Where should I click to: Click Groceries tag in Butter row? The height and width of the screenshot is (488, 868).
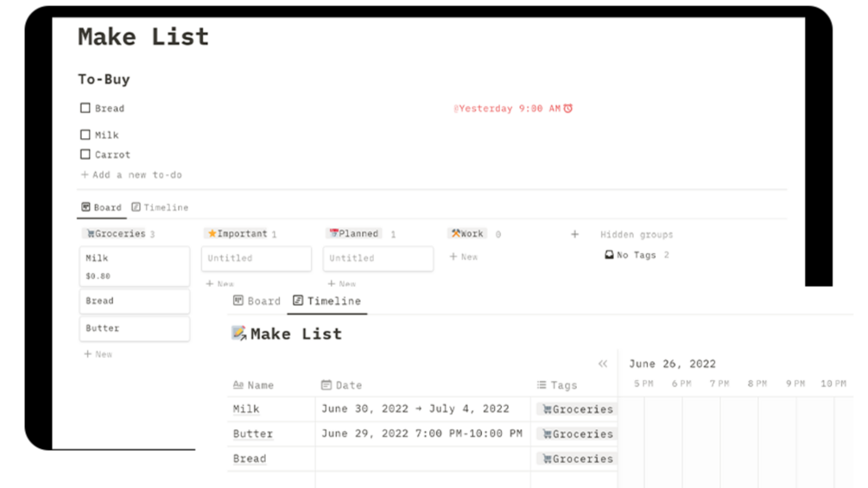coord(576,434)
